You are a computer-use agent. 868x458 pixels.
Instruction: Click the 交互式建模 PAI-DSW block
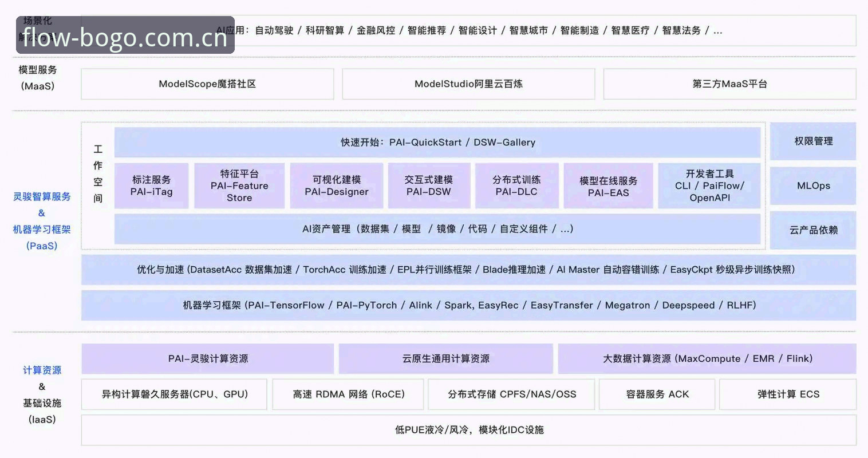[429, 185]
